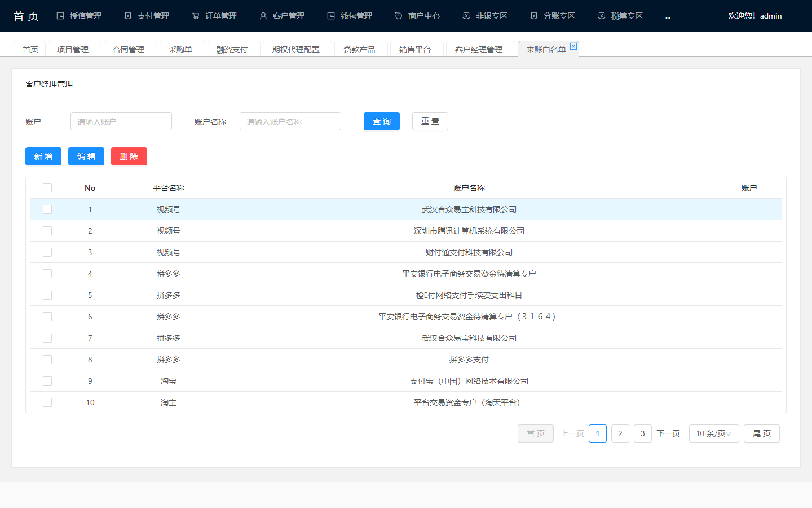Open the 授信管理 menu
This screenshot has width=812, height=508.
click(x=80, y=16)
